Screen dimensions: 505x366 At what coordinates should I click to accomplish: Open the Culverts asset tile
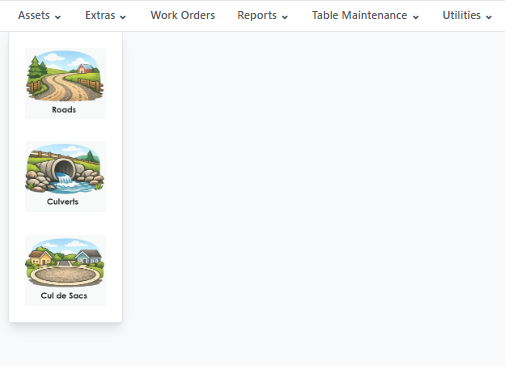[x=65, y=176]
